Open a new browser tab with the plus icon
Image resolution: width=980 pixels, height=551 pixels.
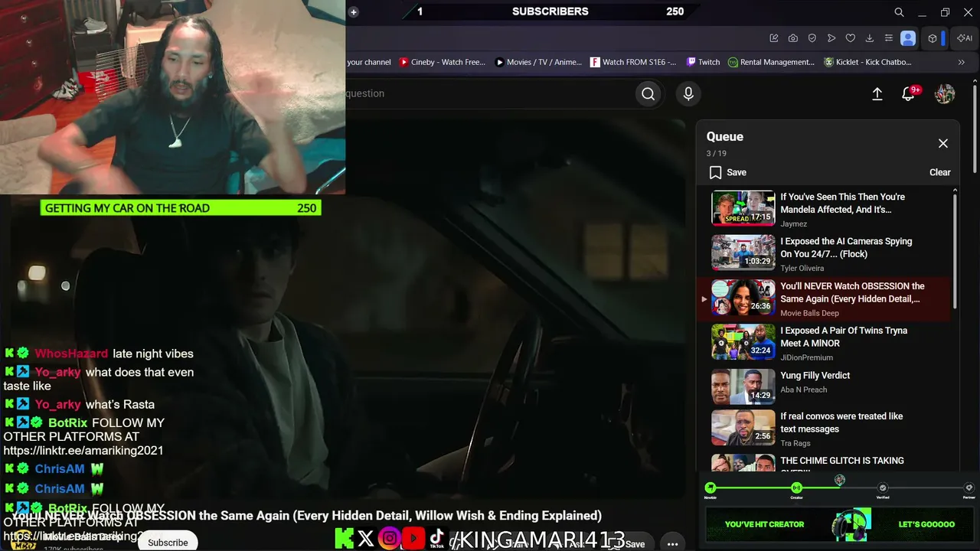coord(354,12)
